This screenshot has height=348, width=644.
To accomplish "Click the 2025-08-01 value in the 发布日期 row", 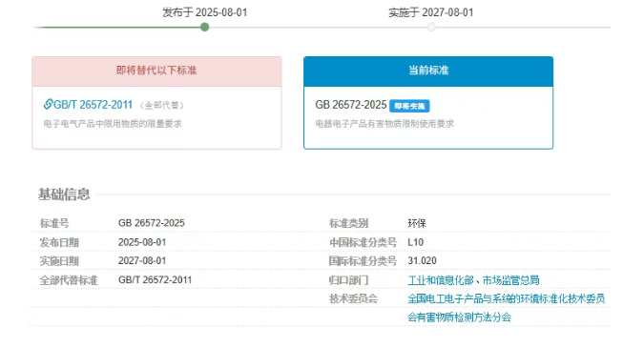I will 142,242.
